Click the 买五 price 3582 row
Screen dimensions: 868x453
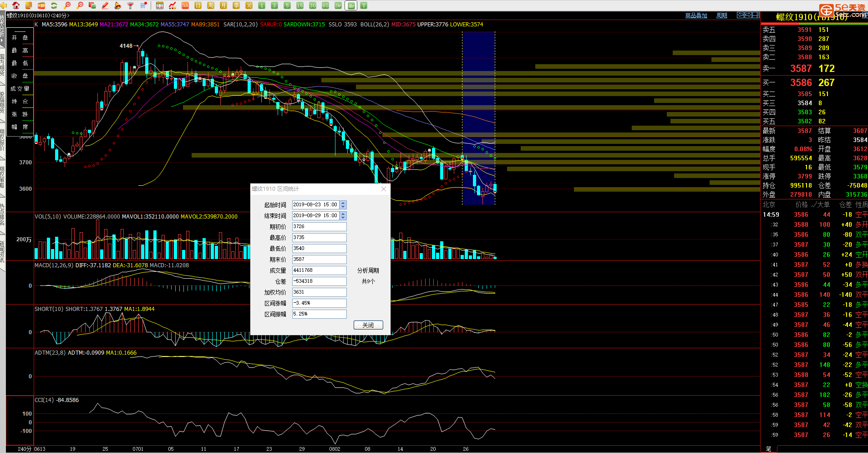814,121
